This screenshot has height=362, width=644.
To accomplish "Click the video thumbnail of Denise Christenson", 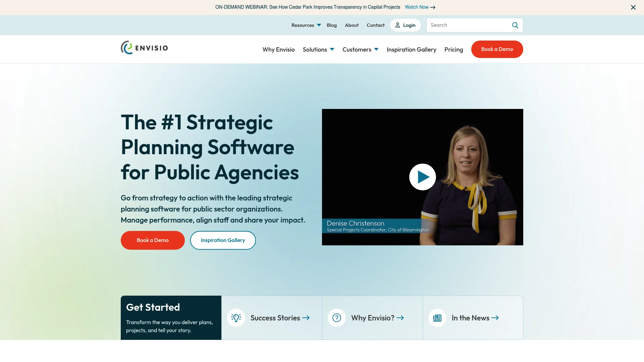I will 423,177.
